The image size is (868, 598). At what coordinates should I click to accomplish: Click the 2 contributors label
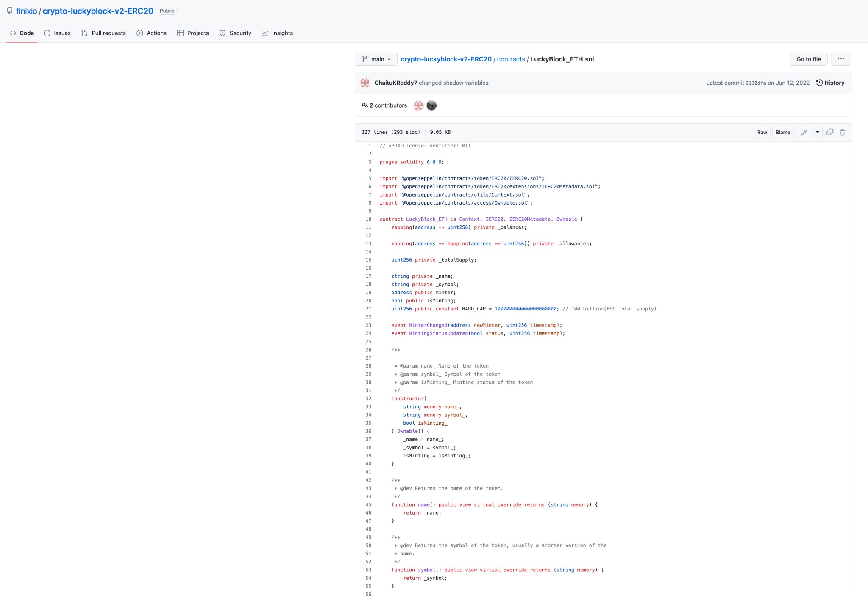384,105
